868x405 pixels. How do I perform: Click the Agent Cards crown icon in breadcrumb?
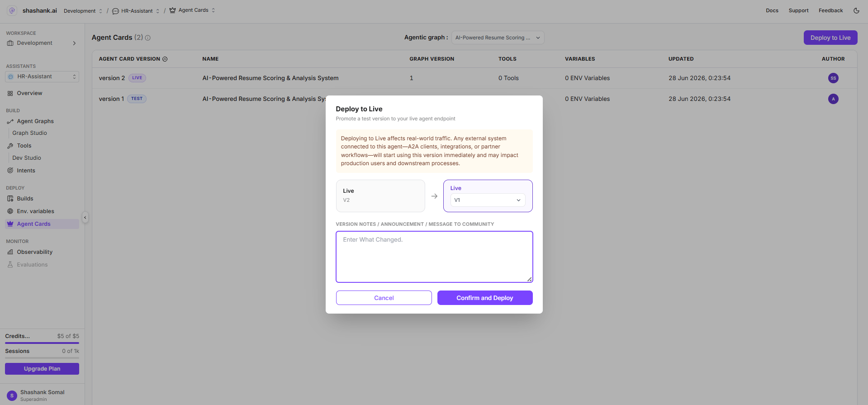pyautogui.click(x=172, y=10)
